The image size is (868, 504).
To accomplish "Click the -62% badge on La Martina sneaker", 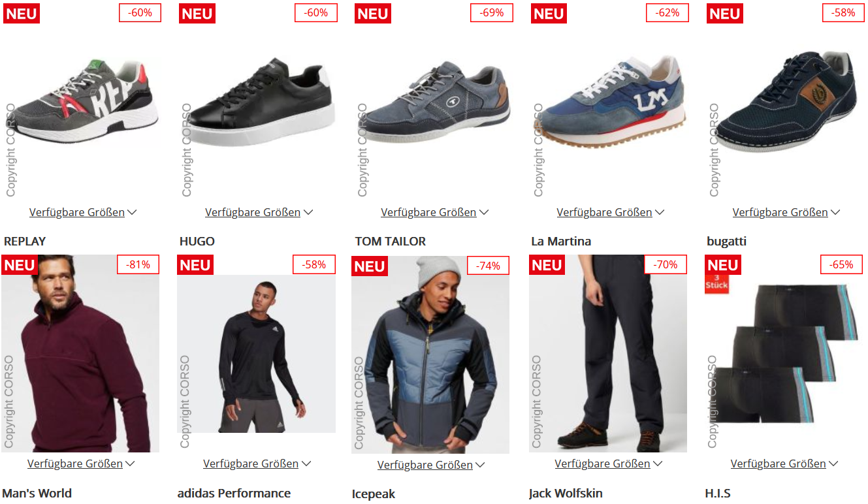I will pyautogui.click(x=667, y=12).
